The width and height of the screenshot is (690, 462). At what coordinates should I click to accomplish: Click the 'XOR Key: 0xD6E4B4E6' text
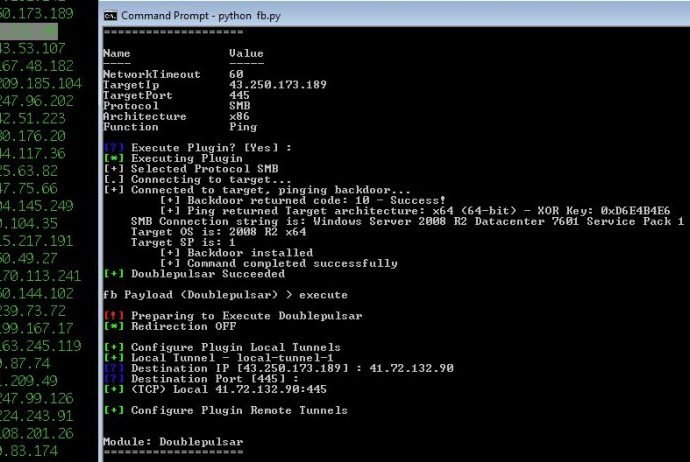(603, 211)
